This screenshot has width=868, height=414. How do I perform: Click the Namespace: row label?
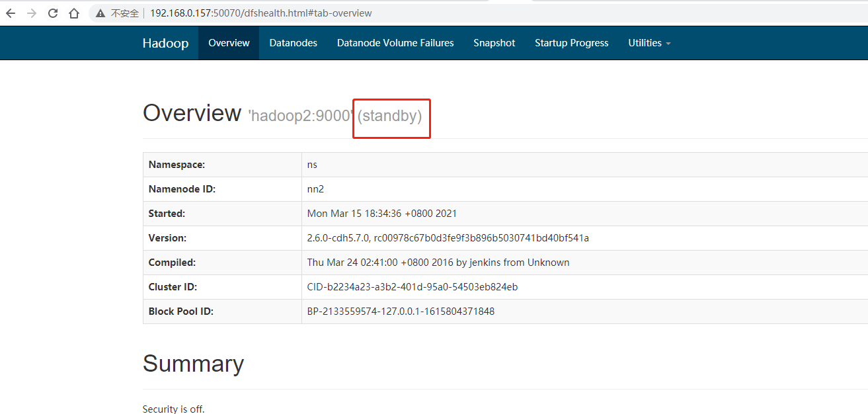pos(177,165)
